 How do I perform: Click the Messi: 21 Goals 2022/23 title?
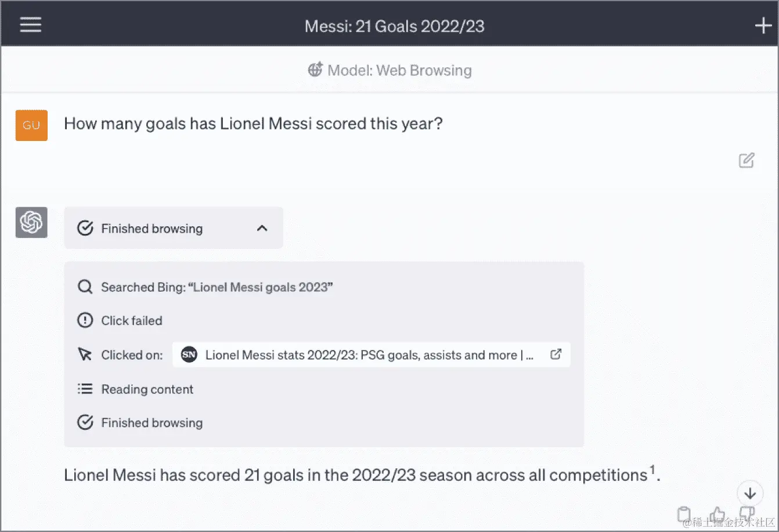point(395,26)
